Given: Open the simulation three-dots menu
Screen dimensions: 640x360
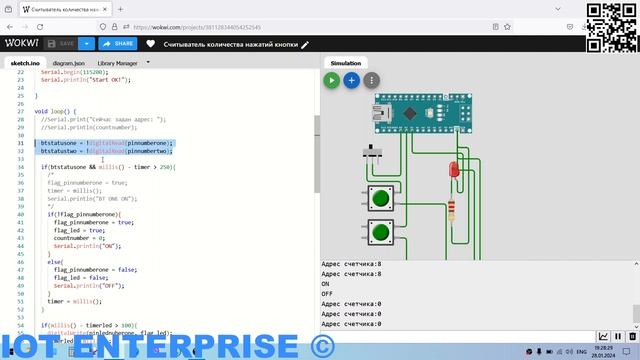Looking at the screenshot, I should click(371, 81).
